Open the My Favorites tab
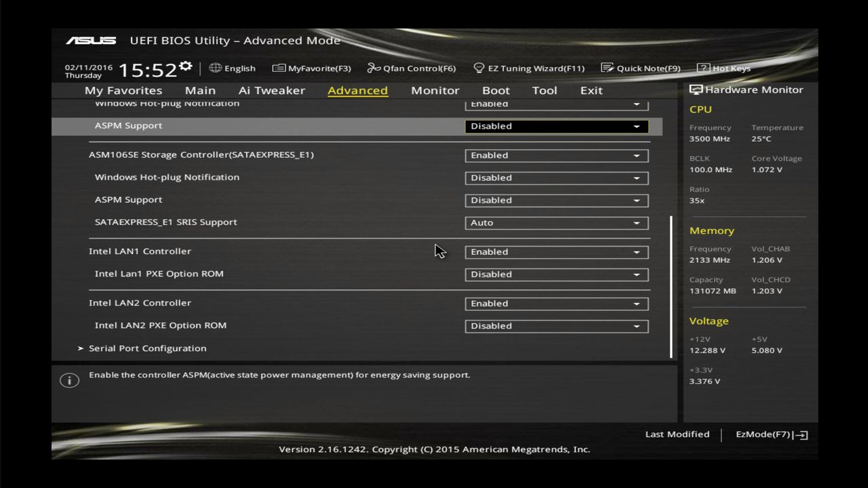 (x=123, y=90)
